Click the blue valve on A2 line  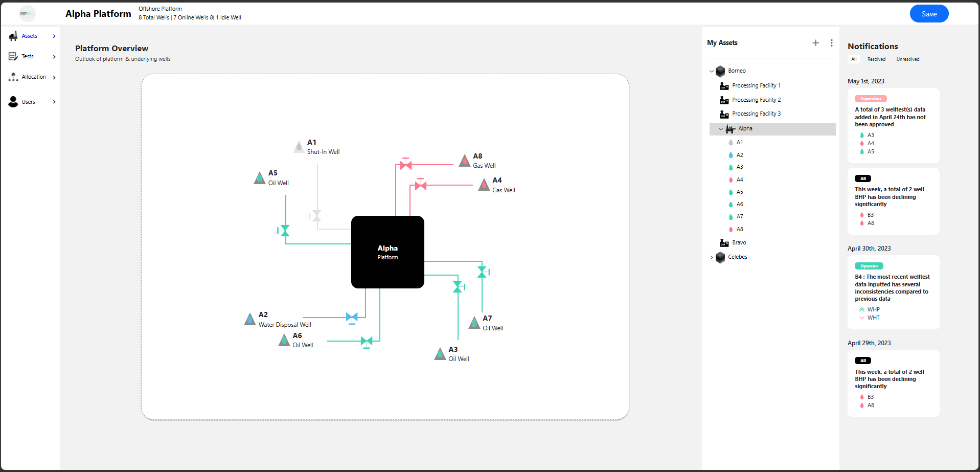352,318
